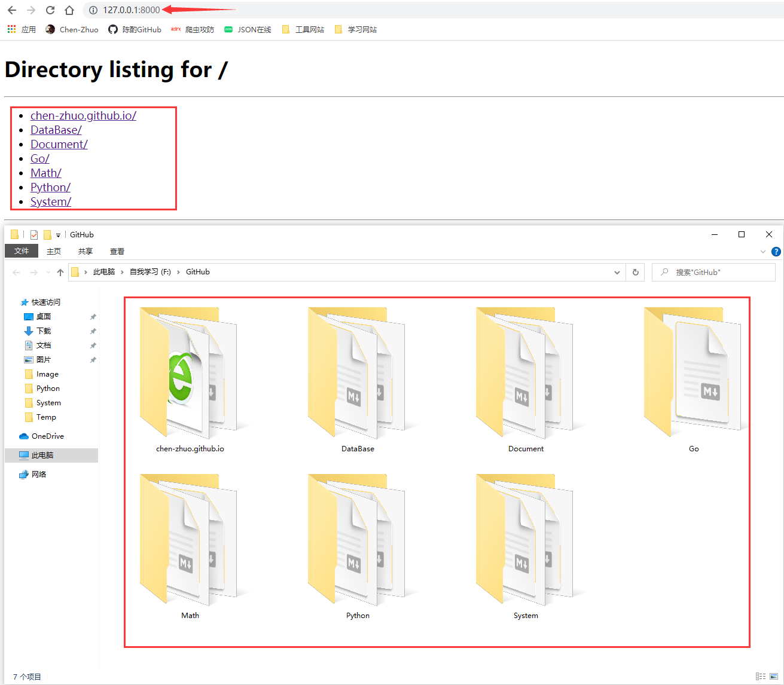Screen dimensions: 784x685
Task: Open the Python/ directory link
Action: pyautogui.click(x=50, y=188)
